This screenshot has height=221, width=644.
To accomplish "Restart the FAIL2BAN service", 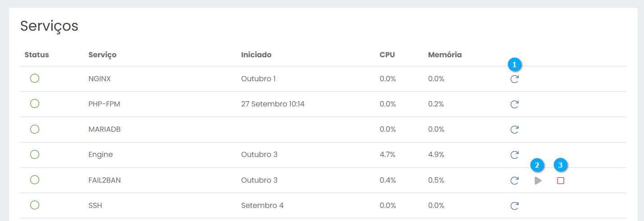I will [x=514, y=181].
